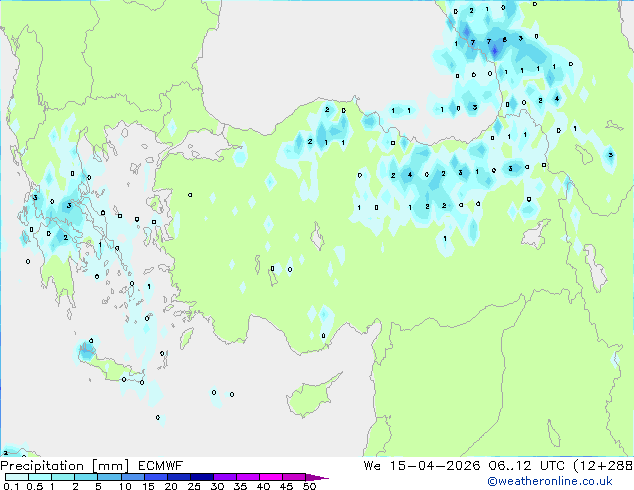Click the '0.5' legend scale label
634x490 pixels.
35,486
